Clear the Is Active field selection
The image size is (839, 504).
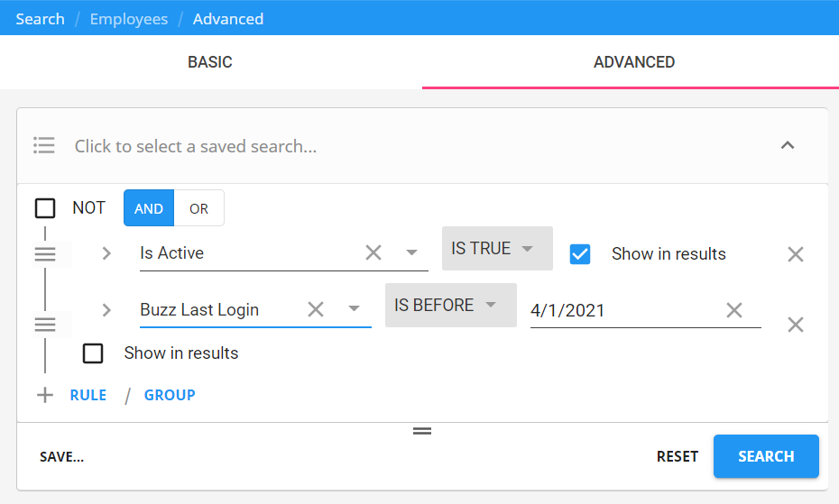click(x=373, y=252)
